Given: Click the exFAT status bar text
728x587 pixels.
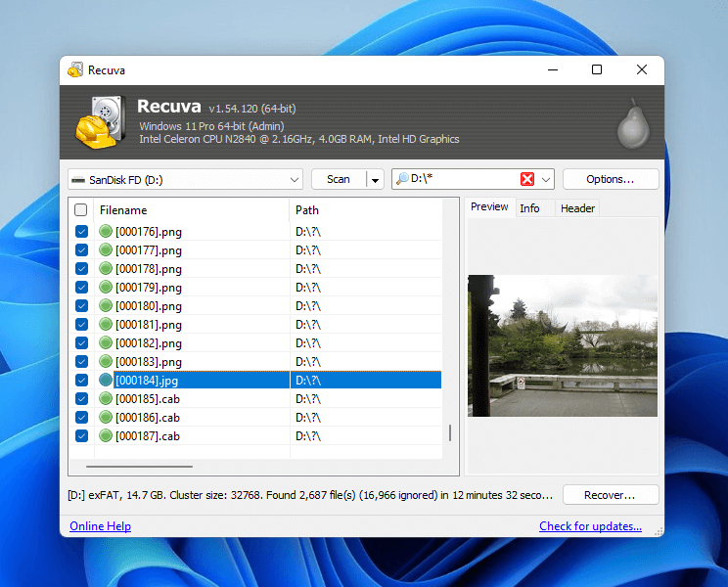Looking at the screenshot, I should [310, 495].
